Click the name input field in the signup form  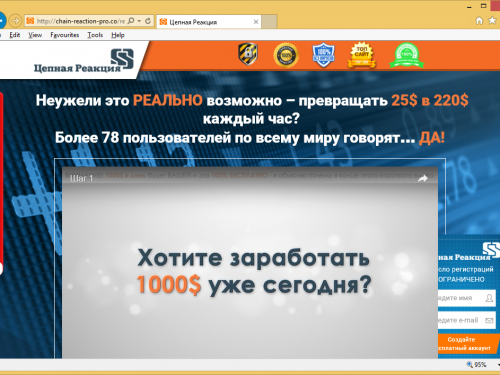[467, 298]
